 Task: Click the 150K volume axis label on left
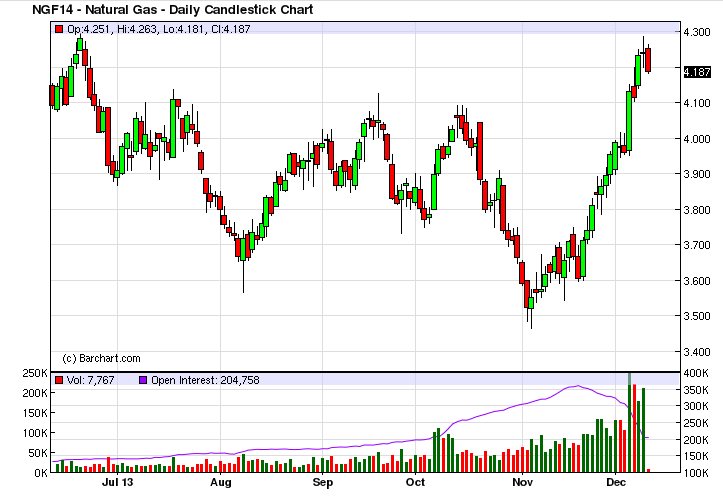tap(35, 413)
